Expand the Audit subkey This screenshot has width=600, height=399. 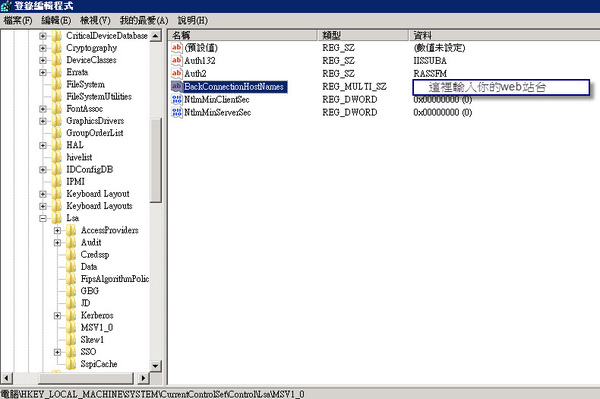[57, 243]
